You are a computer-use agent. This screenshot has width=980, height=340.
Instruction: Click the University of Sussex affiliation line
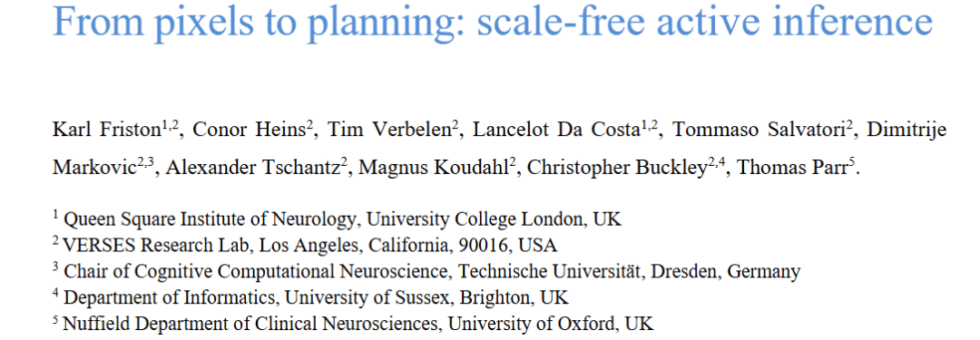[x=310, y=297]
